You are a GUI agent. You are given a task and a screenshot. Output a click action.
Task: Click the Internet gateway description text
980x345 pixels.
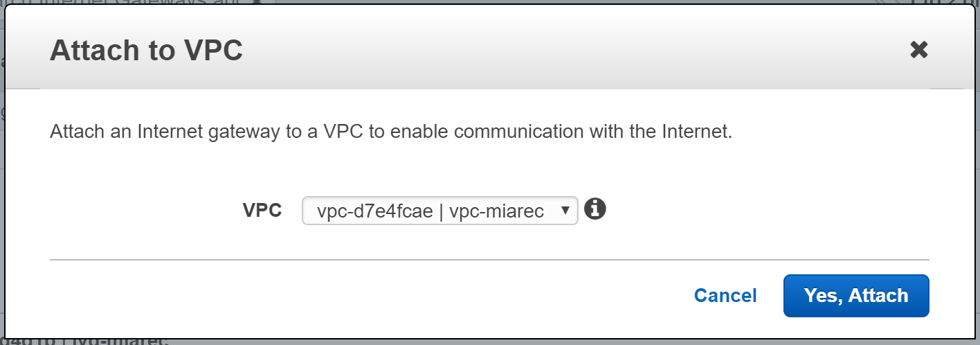(391, 132)
